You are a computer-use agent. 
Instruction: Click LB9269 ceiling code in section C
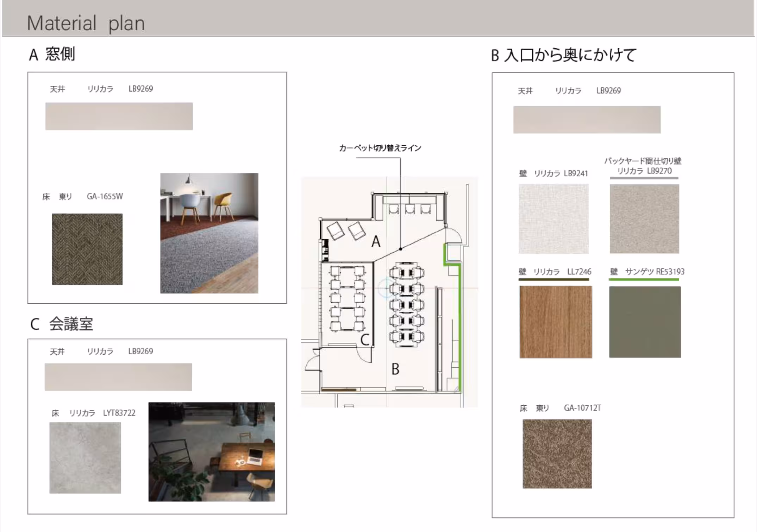click(140, 351)
